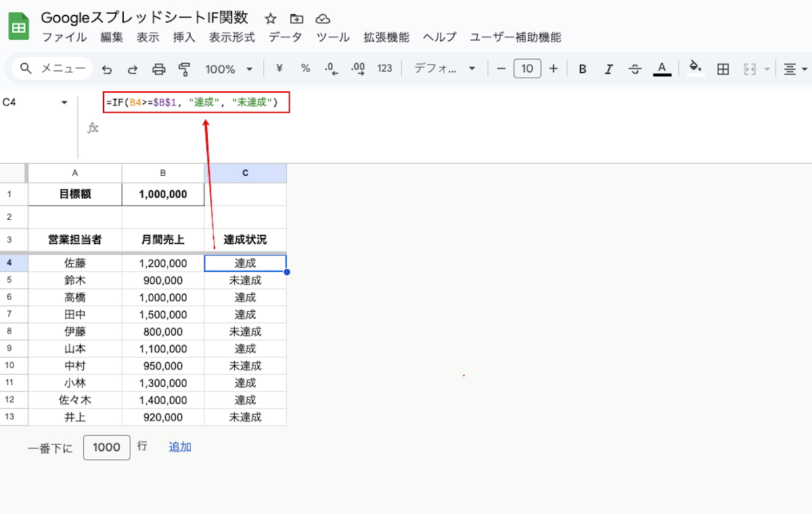Open the borders menu

pos(723,69)
